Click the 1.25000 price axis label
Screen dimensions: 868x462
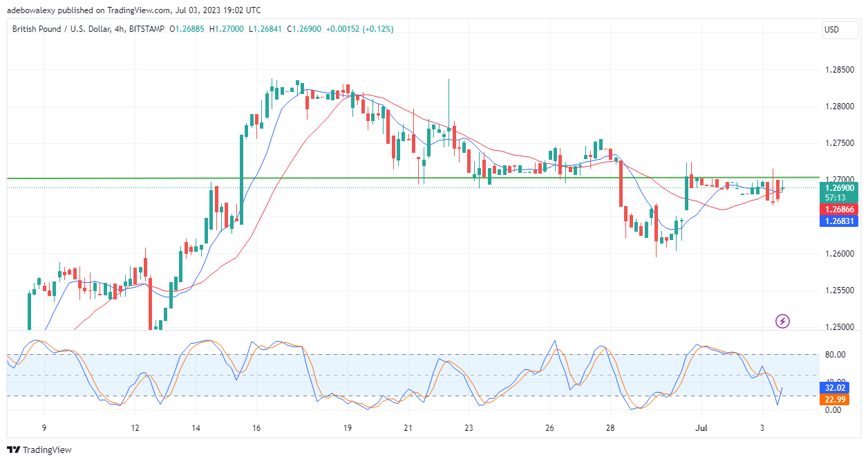tap(839, 327)
